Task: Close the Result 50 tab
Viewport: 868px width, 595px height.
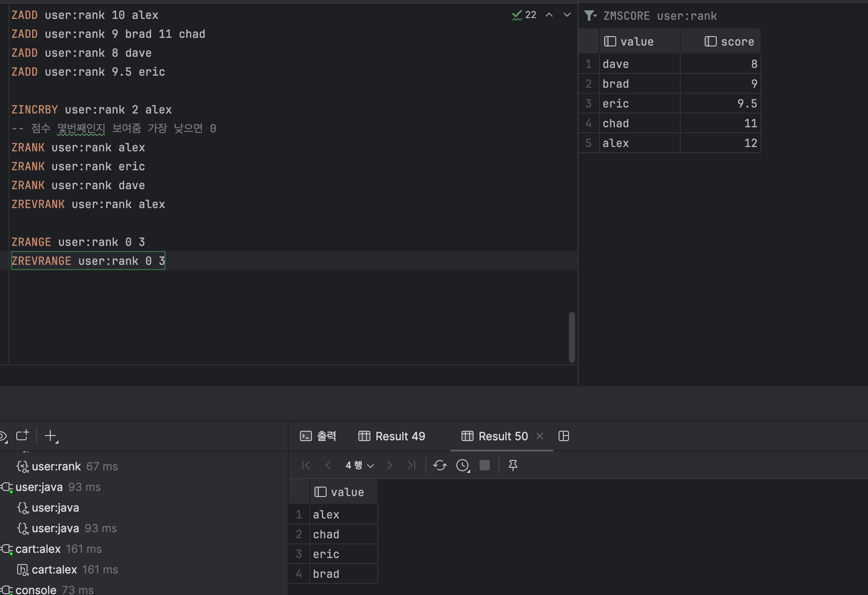Action: [x=540, y=436]
